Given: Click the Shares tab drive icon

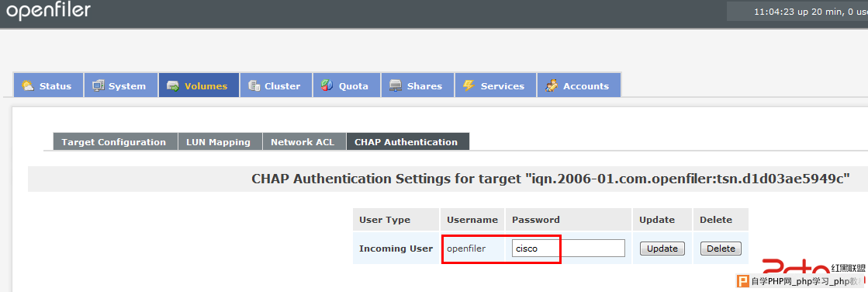Looking at the screenshot, I should click(396, 86).
